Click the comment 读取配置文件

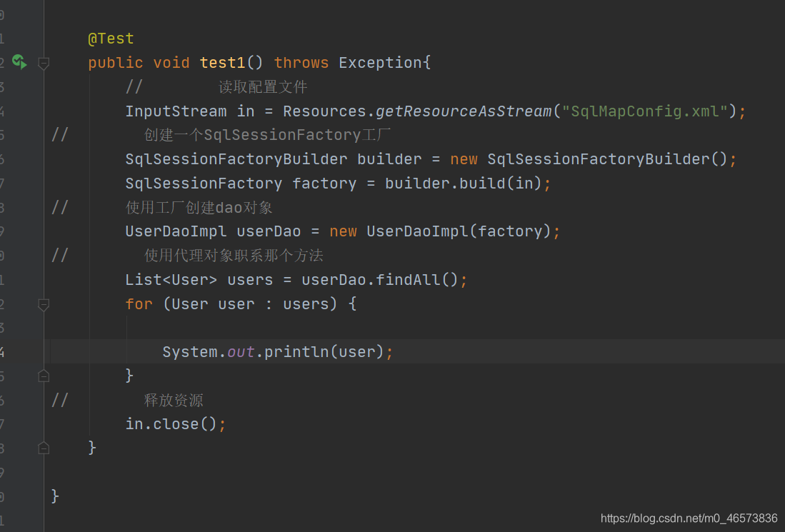pos(263,87)
